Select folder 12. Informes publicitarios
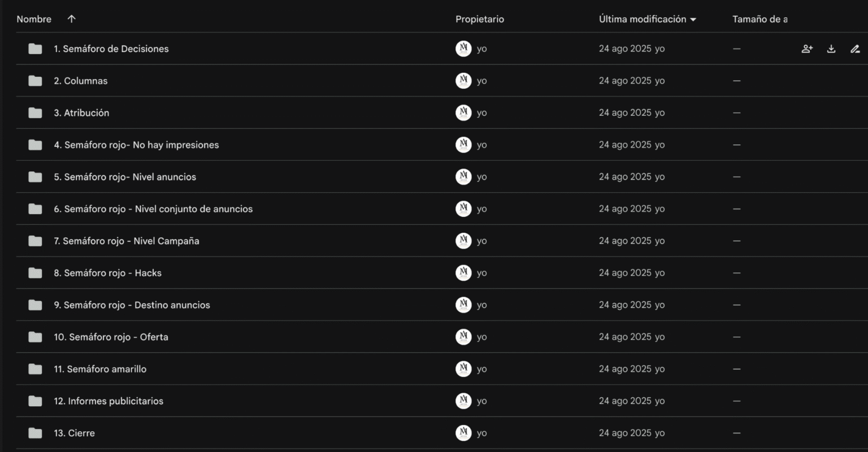 pos(108,401)
